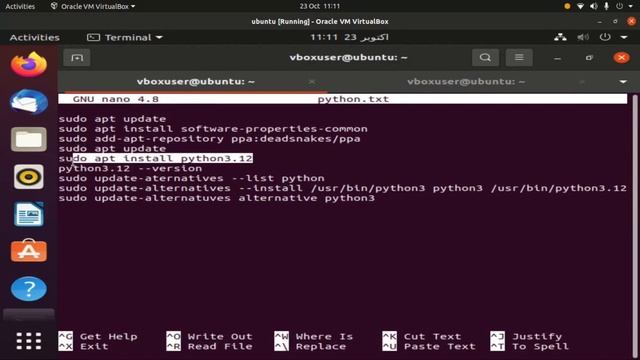
Task: Open Rhythmbox music player in dock
Action: [29, 177]
